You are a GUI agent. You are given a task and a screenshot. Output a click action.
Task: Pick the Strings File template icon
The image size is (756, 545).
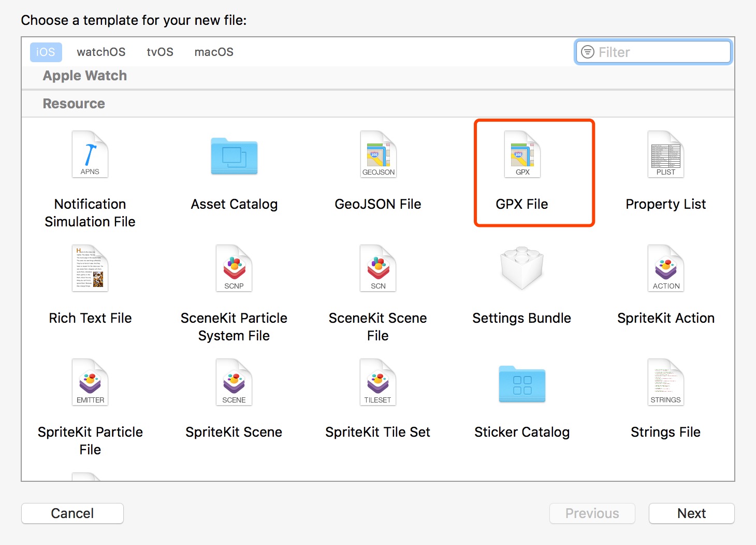pos(666,382)
